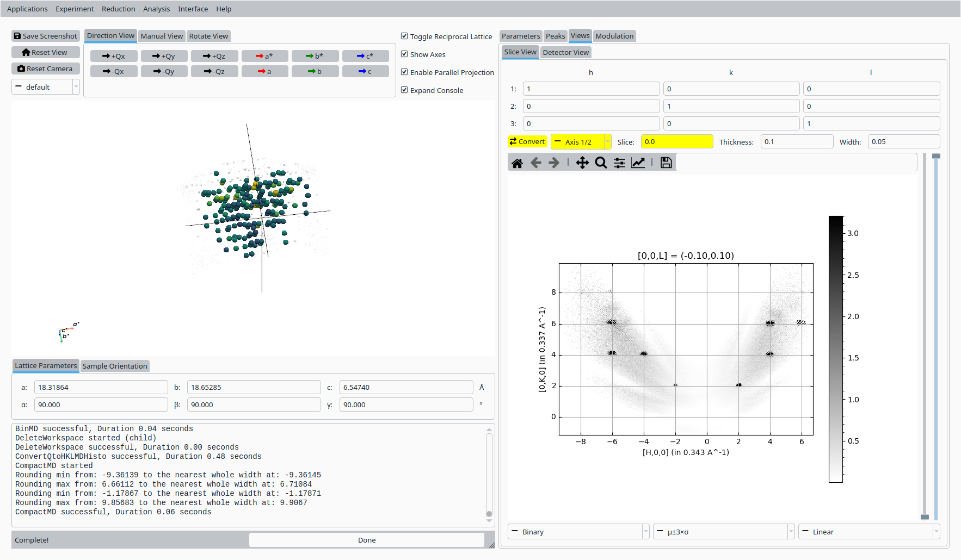Click the plot toolbar back arrow icon
The width and height of the screenshot is (961, 560).
(535, 163)
